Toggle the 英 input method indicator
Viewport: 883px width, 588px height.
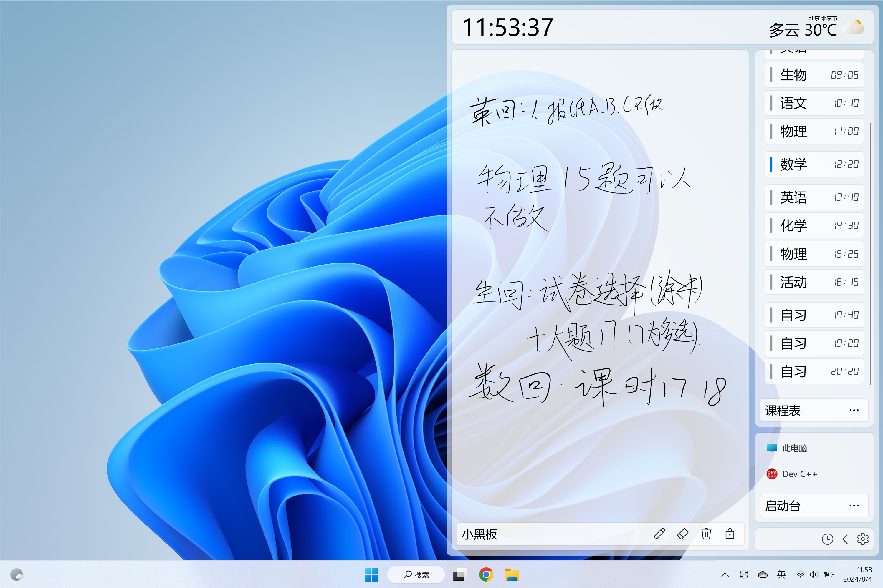(x=781, y=574)
